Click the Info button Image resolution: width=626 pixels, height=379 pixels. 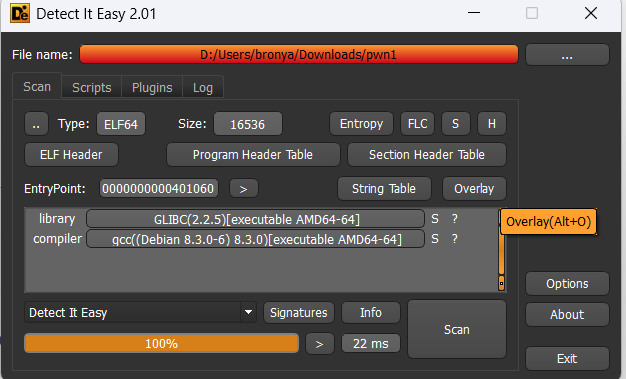coord(371,312)
